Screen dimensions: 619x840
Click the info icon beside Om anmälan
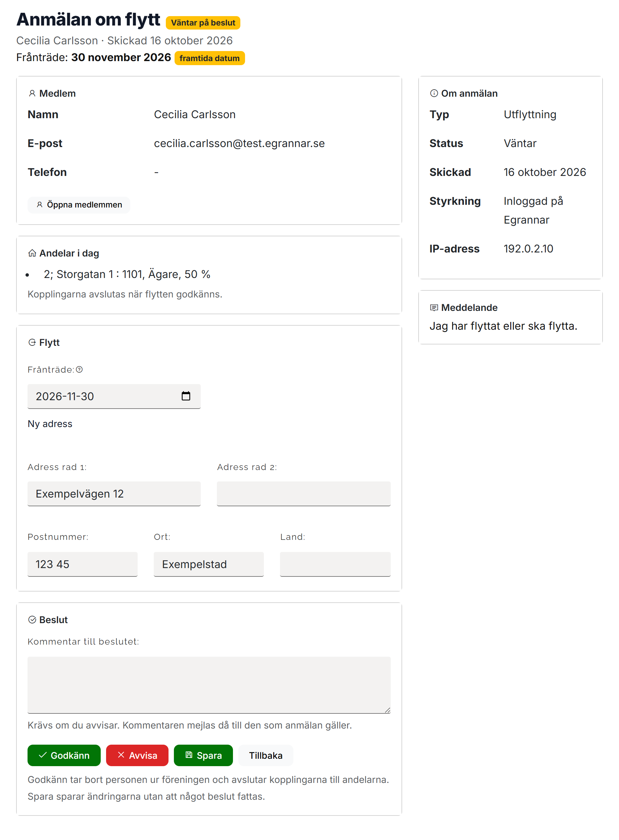[434, 93]
